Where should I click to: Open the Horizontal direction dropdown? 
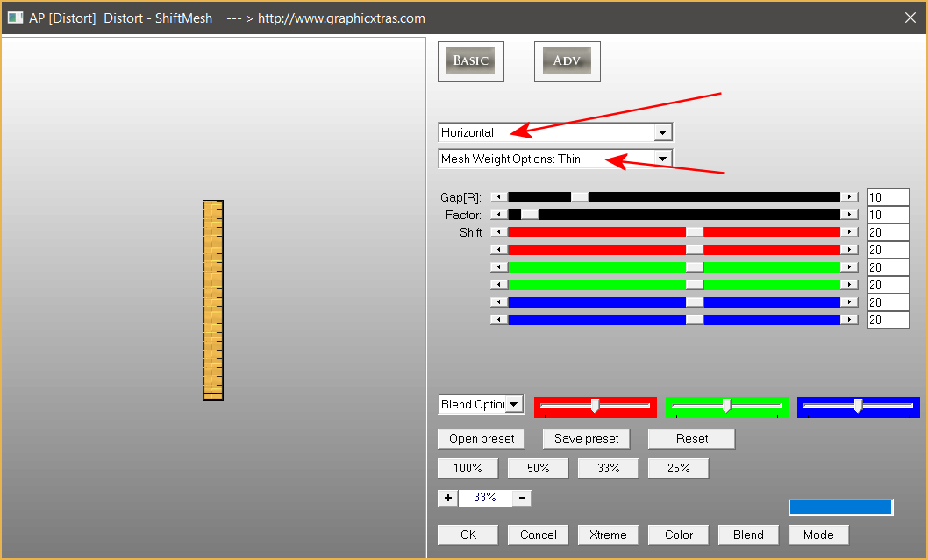[x=663, y=132]
